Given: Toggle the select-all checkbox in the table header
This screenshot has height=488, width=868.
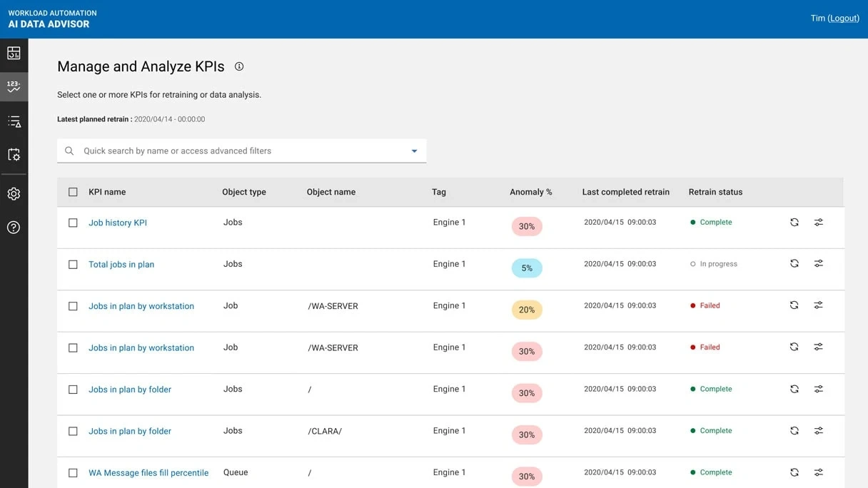Looking at the screenshot, I should [x=73, y=192].
